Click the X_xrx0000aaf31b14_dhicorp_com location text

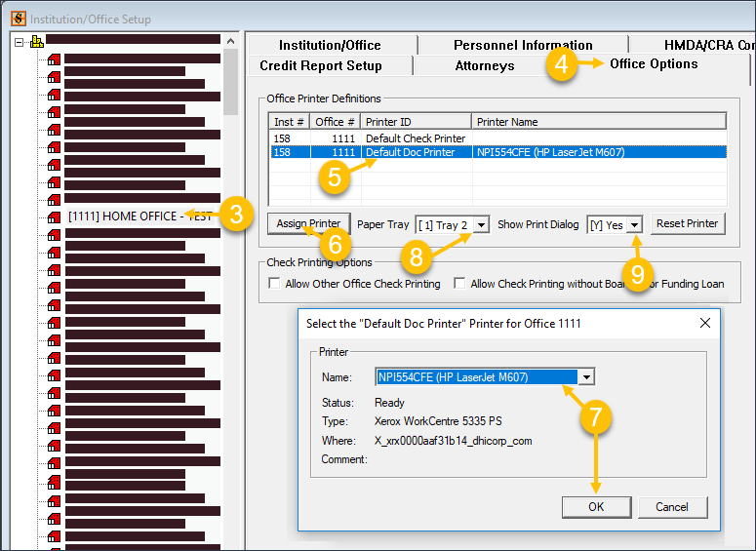click(x=454, y=441)
